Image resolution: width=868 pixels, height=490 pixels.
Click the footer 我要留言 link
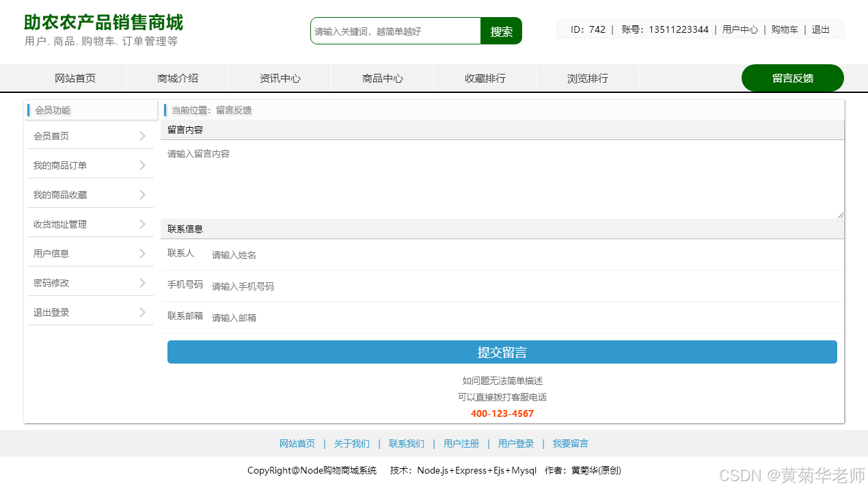[571, 444]
